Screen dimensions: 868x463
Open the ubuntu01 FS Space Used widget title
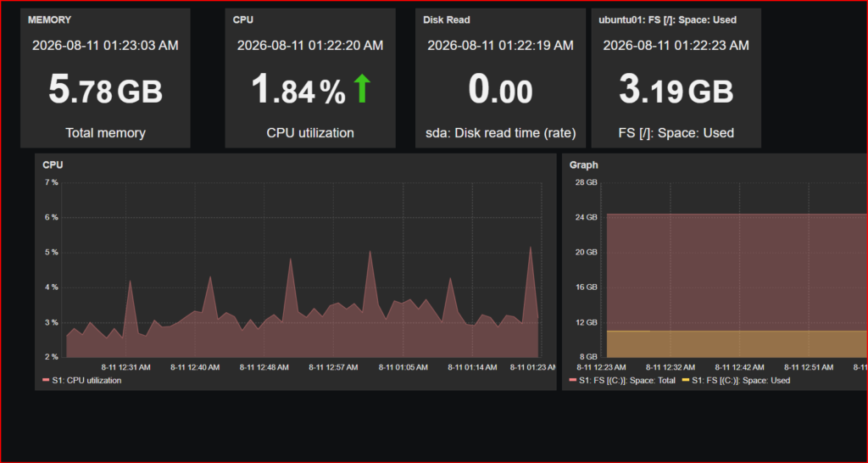[668, 20]
